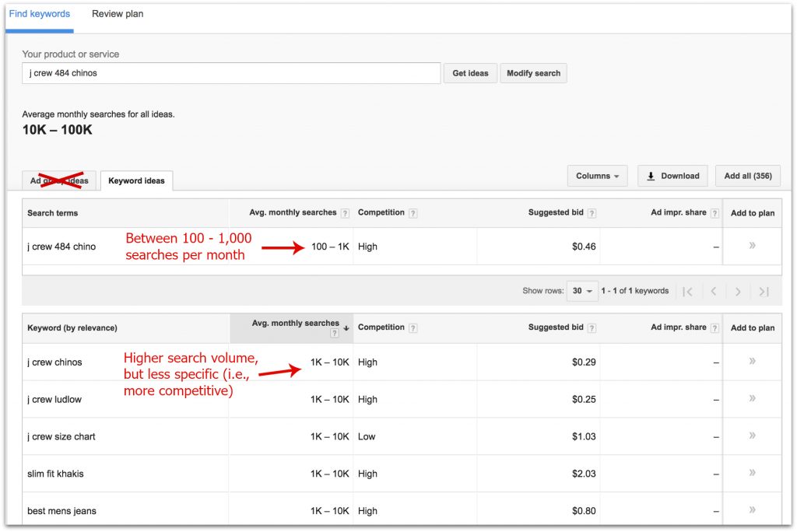
Task: Focus the product or service input field
Action: [231, 73]
